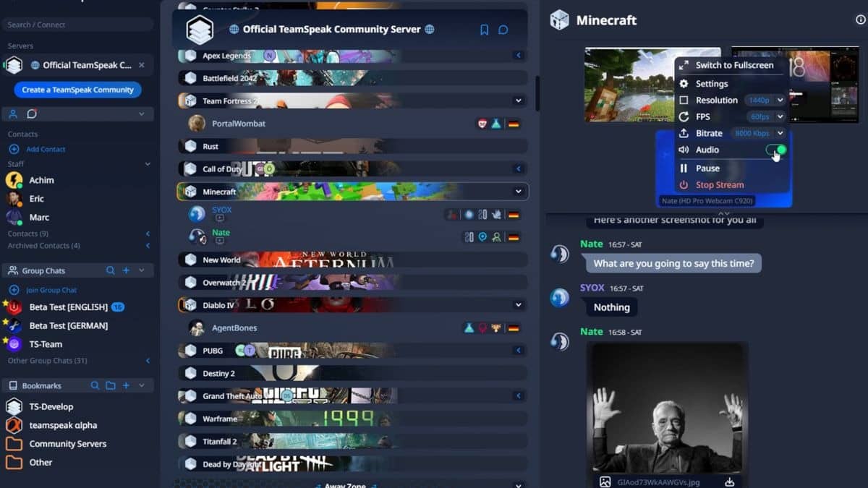Click Create a TeamSpeak Community button
Viewport: 868px width, 488px height.
click(77, 90)
